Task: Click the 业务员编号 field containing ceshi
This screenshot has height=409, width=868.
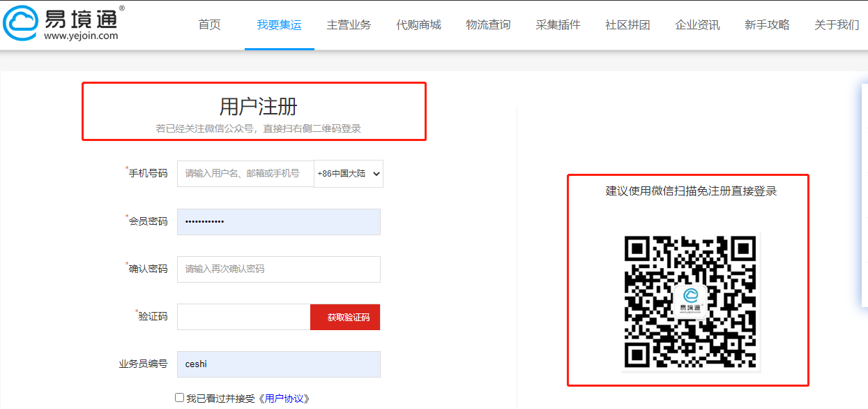Action: (279, 364)
